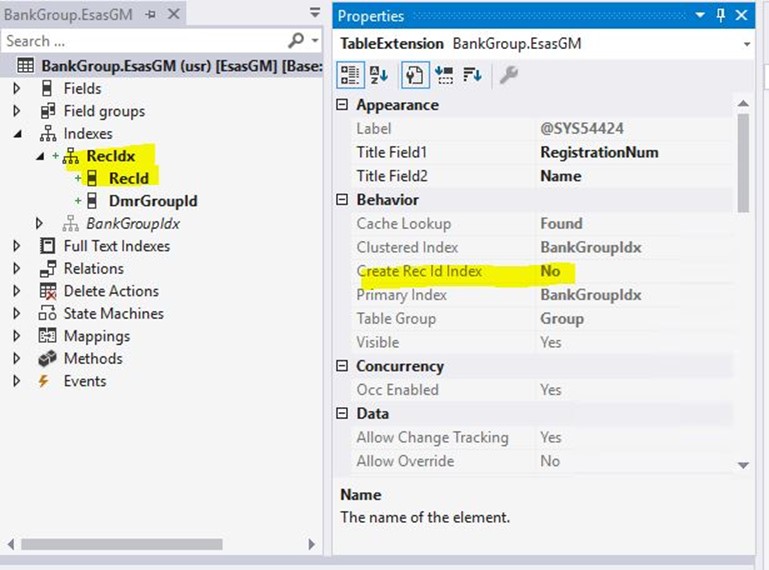
Task: Collapse the Indexes tree node
Action: (18, 133)
